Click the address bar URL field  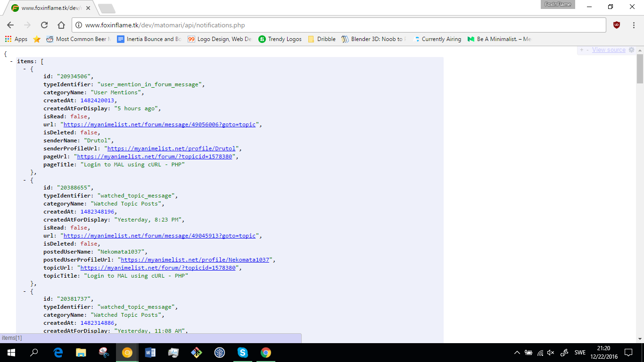pos(330,25)
